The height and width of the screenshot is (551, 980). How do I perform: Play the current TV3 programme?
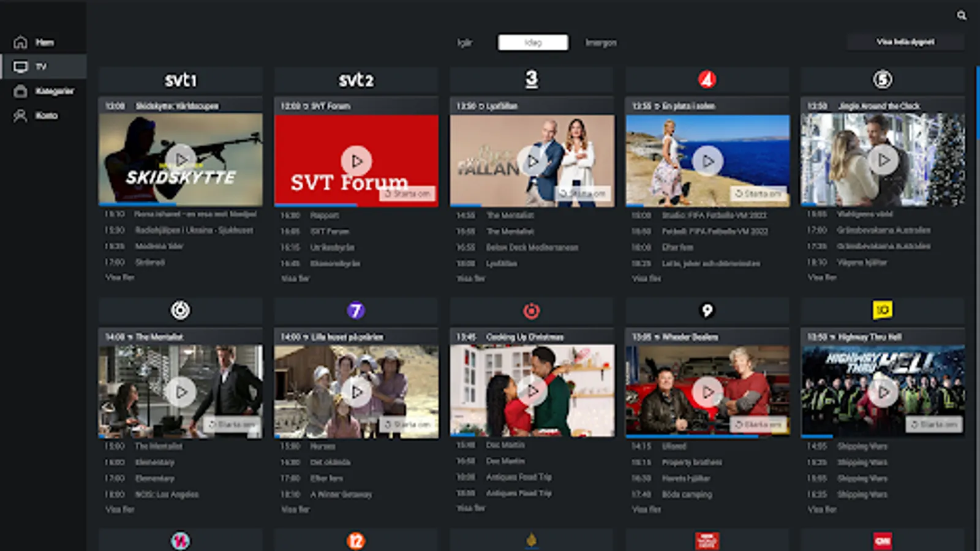(x=532, y=161)
